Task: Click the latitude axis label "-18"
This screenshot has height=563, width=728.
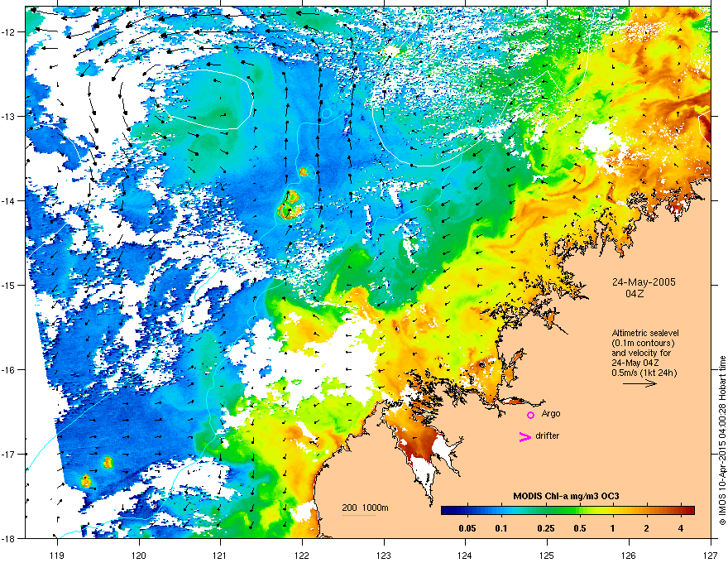Action: pyautogui.click(x=9, y=538)
